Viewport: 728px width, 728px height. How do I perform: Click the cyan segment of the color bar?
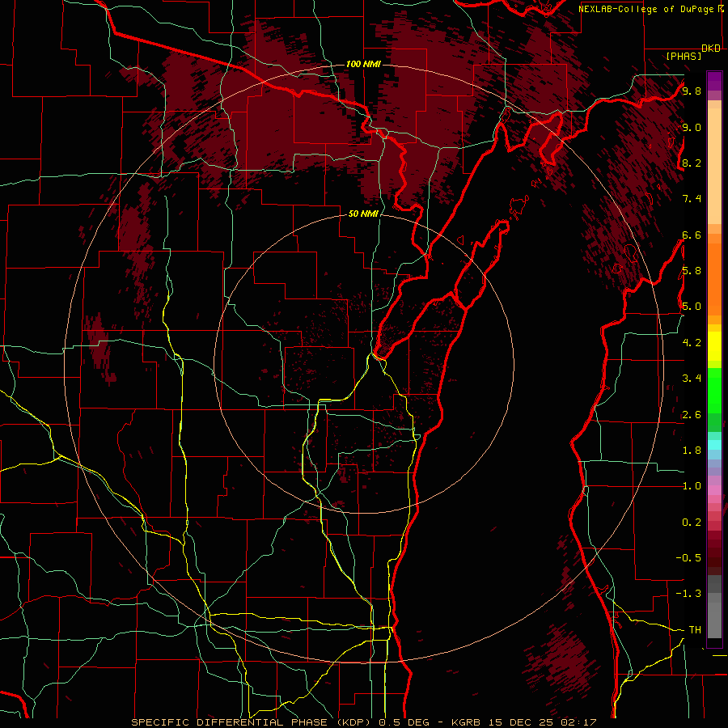tap(714, 445)
